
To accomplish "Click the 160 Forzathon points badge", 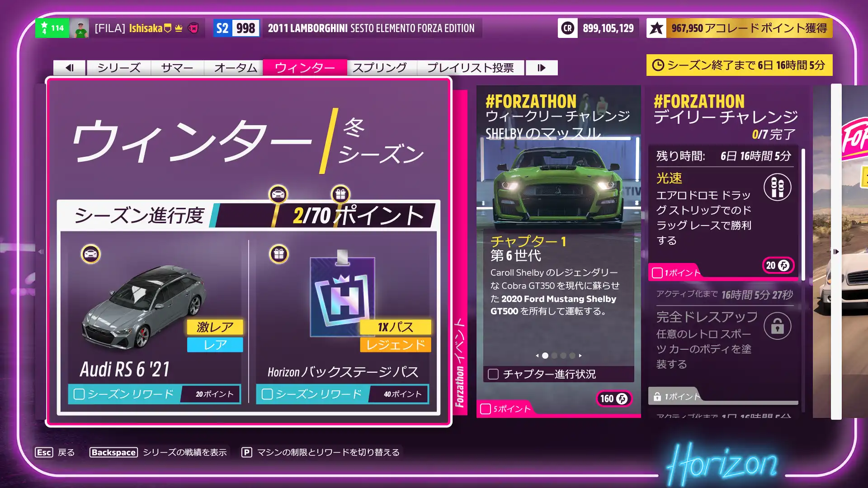I will (614, 399).
